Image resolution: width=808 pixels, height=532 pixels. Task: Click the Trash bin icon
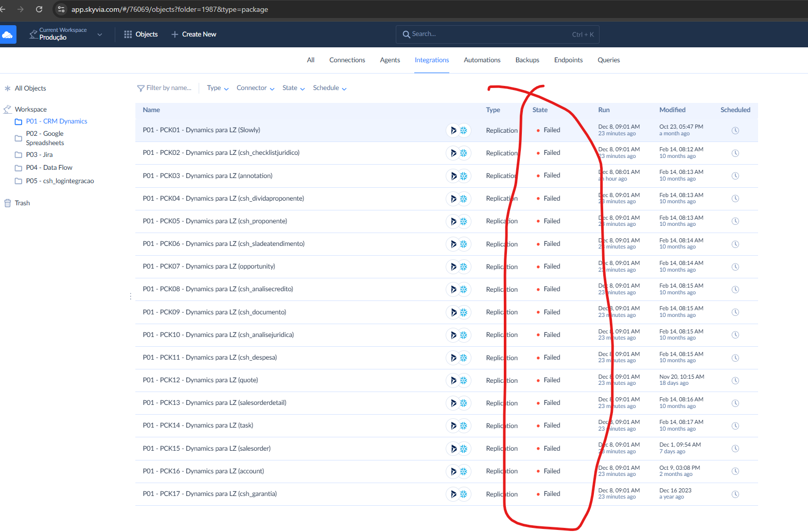[7, 203]
